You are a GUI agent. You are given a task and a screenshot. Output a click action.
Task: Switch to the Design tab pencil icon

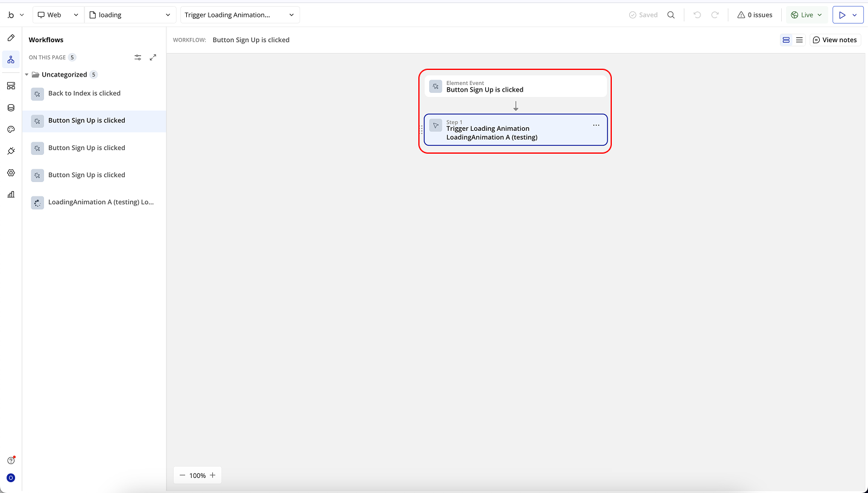pyautogui.click(x=11, y=38)
